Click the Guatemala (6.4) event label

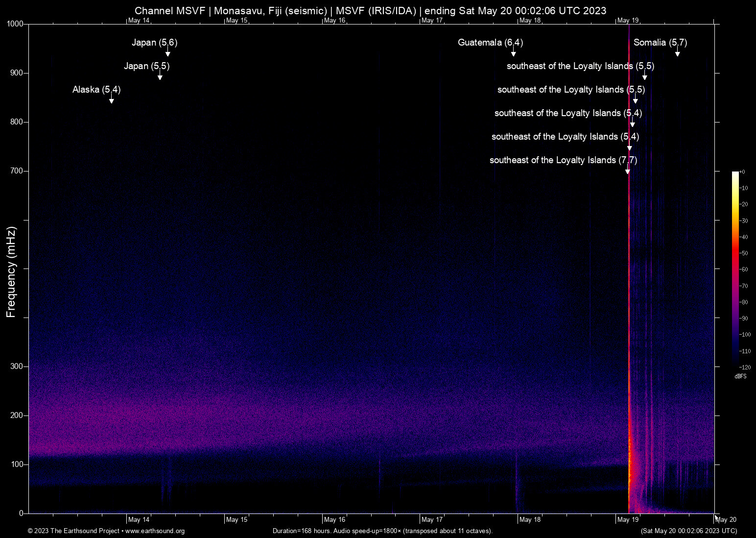[490, 43]
